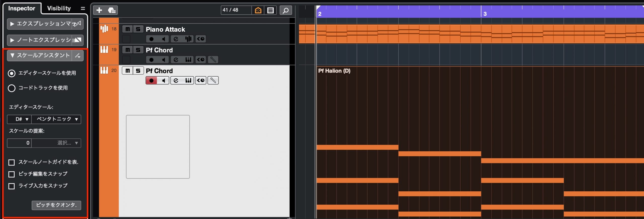This screenshot has height=219, width=644.
Task: Select the Pf Halion (D) MIDI part
Action: tap(480, 142)
